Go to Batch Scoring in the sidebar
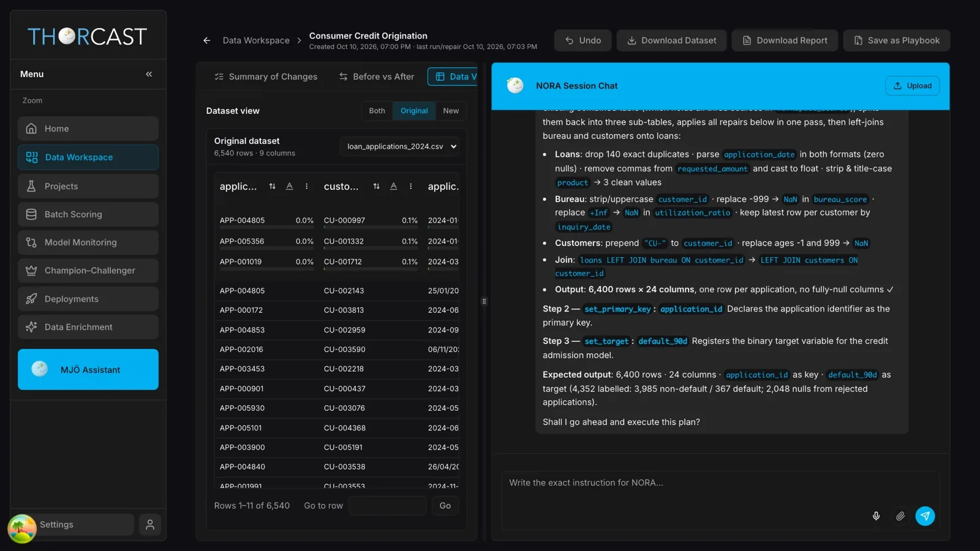The width and height of the screenshot is (980, 551). pos(88,214)
